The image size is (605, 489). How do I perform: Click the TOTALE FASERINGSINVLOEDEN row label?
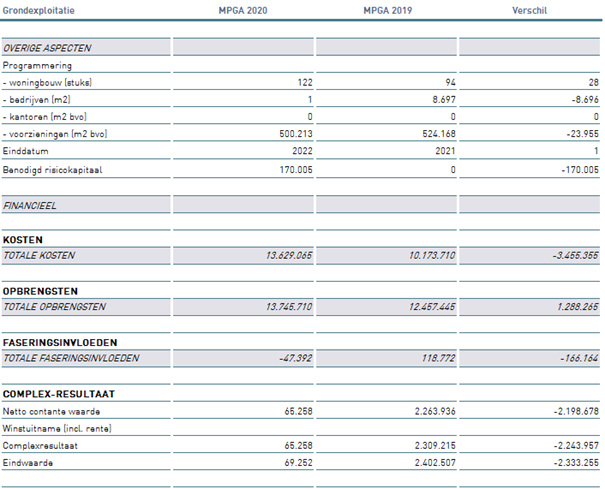(70, 358)
